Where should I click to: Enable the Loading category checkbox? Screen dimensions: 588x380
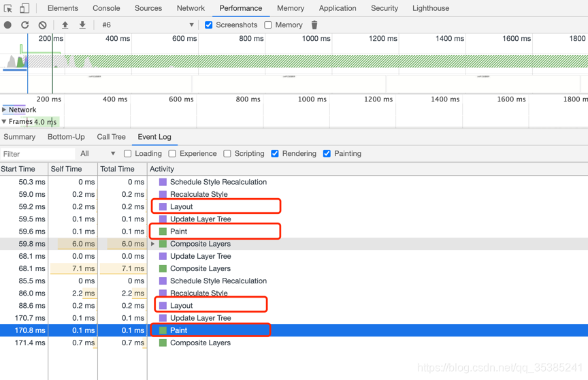click(x=127, y=153)
